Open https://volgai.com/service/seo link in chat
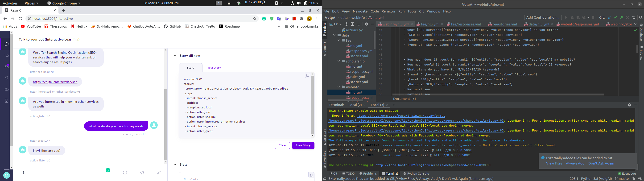Screen dimensions: 644x181 55,82
